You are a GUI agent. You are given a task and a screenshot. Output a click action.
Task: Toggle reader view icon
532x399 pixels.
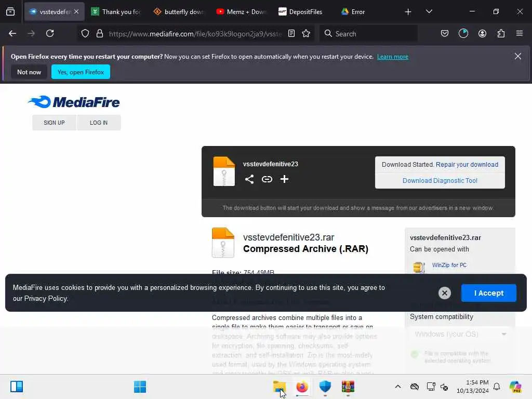[291, 33]
